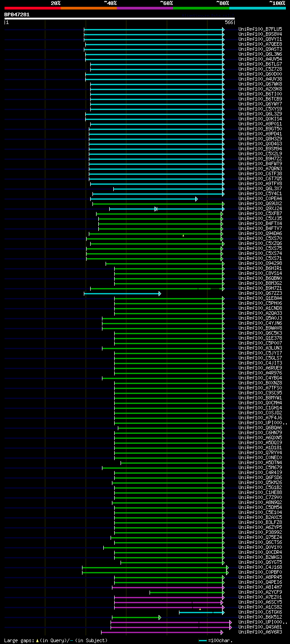
Task: Click the query gap marker on A1CS82 row
Action: [x=200, y=609]
